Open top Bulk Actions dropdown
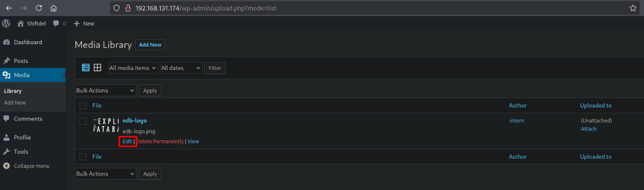 point(106,90)
